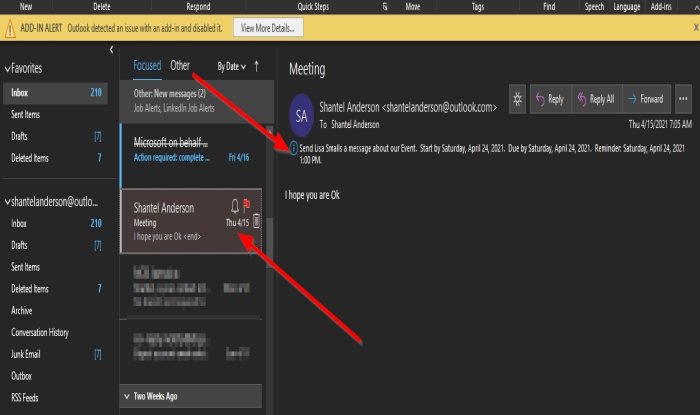Click the Delete ribbon group label
Screen dimensions: 700x415
[x=102, y=7]
